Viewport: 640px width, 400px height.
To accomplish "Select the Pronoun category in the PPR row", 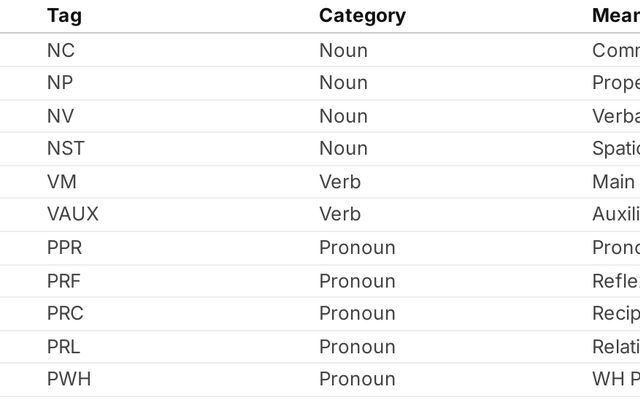I will point(357,247).
